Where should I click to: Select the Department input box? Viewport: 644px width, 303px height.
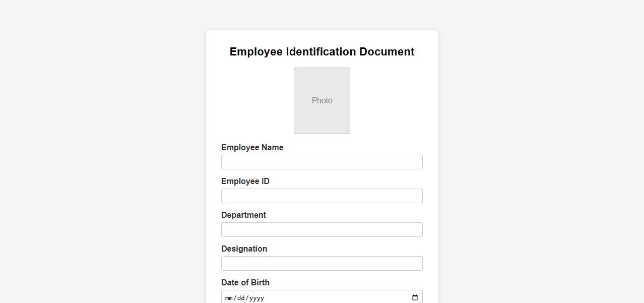click(x=322, y=230)
